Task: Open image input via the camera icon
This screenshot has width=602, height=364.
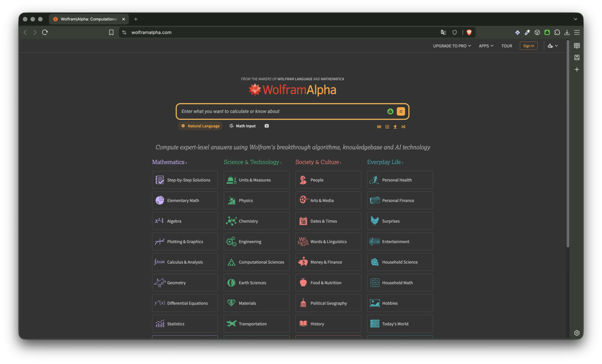Action: 266,126
